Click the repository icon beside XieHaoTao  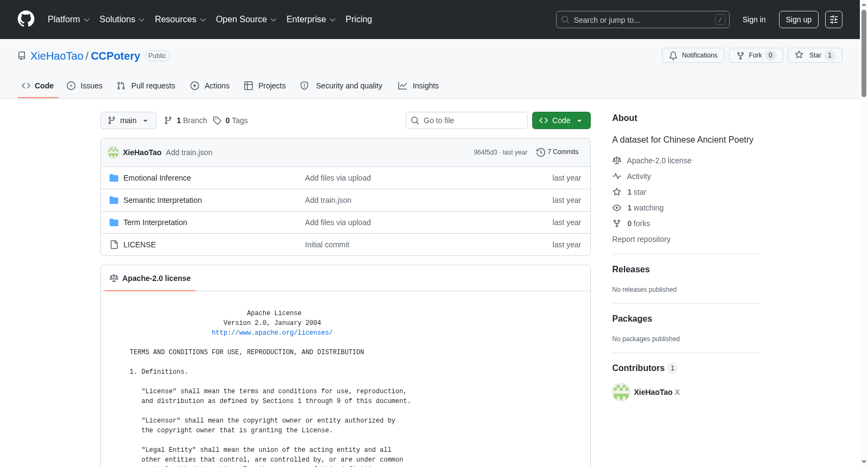[x=22, y=56]
